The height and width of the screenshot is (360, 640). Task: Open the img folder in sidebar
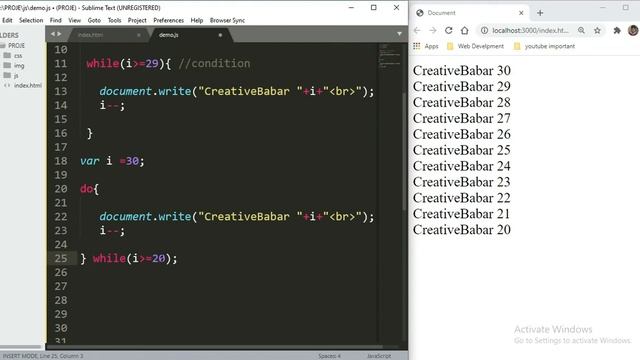pos(19,65)
